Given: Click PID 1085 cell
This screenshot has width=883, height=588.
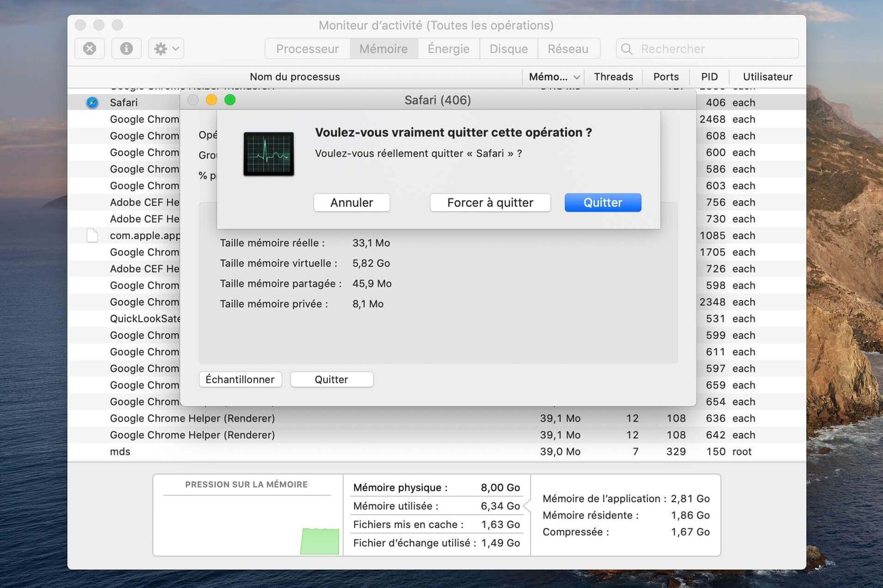Looking at the screenshot, I should point(712,236).
